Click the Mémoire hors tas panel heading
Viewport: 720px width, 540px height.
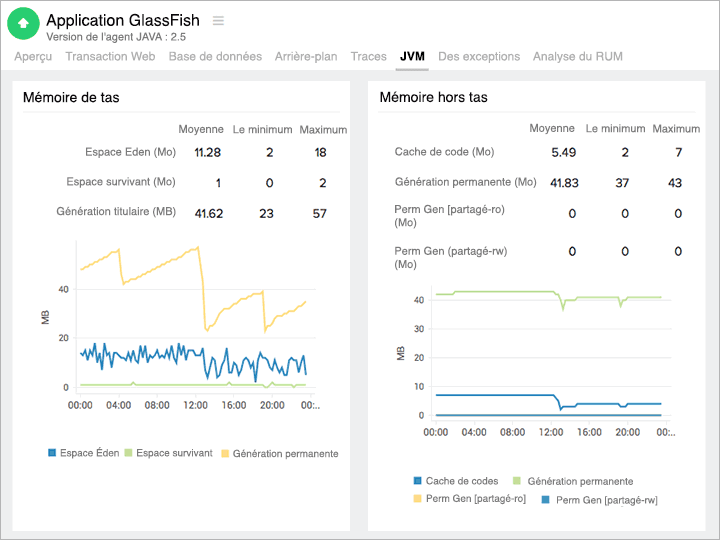click(x=434, y=97)
